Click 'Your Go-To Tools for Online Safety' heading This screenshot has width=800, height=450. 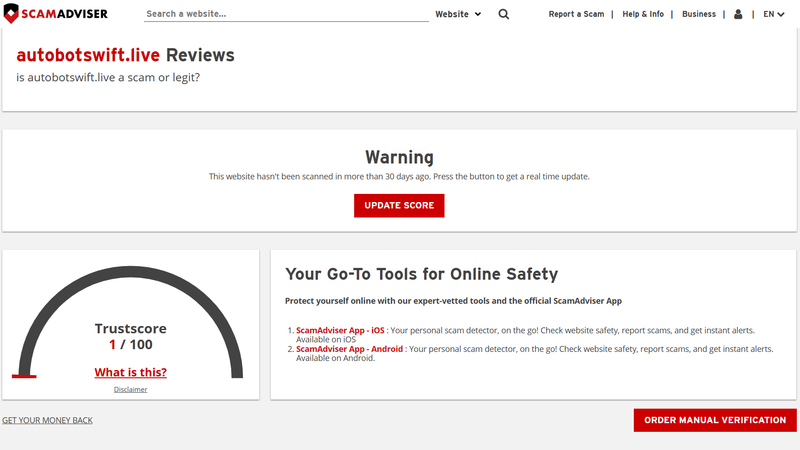coord(421,274)
